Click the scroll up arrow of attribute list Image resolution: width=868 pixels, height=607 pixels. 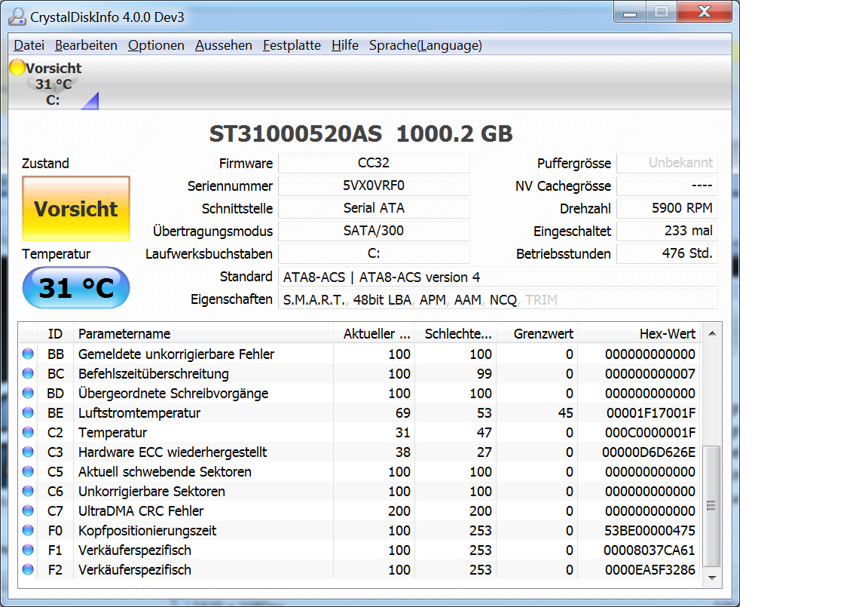click(x=712, y=333)
